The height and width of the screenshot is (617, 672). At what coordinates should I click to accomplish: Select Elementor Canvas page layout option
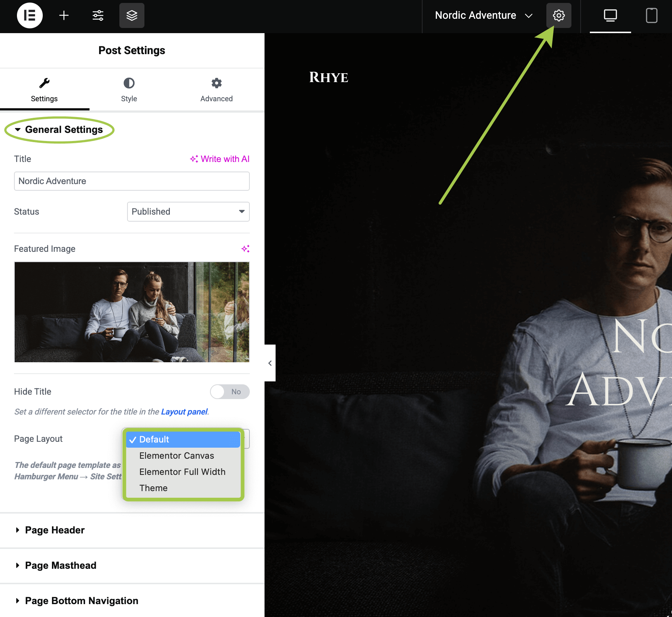pos(176,456)
